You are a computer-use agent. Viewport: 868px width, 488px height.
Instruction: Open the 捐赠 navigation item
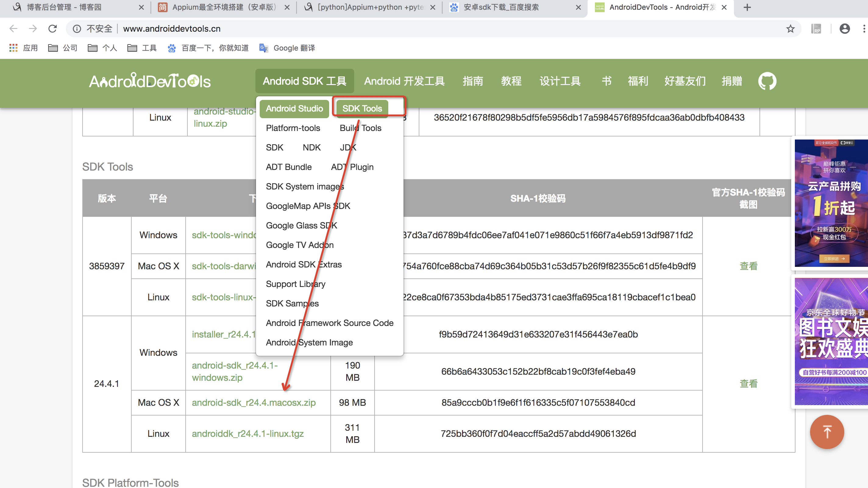[x=732, y=81]
